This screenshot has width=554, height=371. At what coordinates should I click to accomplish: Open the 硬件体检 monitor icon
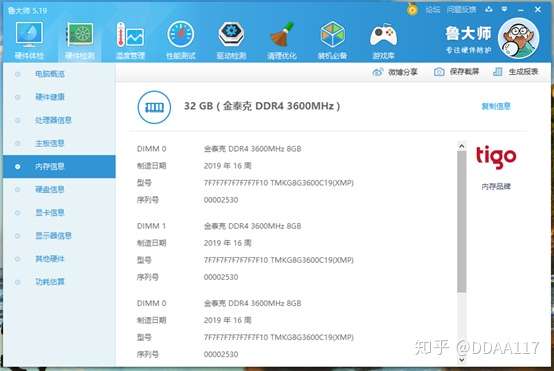(29, 35)
